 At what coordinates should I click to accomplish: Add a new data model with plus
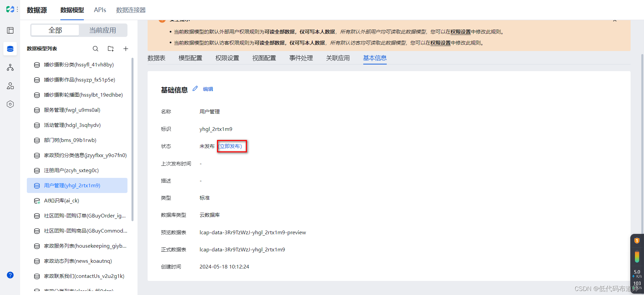[126, 49]
